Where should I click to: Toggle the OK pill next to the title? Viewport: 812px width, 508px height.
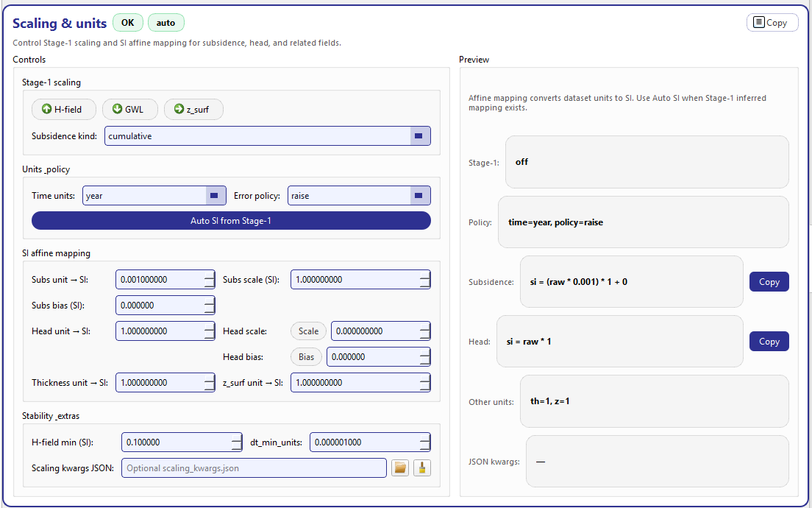pos(127,22)
